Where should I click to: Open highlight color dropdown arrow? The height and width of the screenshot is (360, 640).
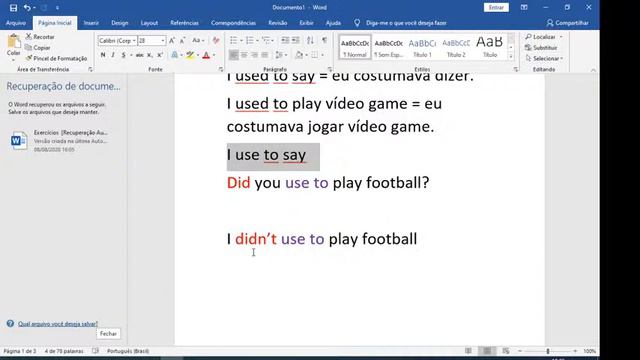(198, 55)
